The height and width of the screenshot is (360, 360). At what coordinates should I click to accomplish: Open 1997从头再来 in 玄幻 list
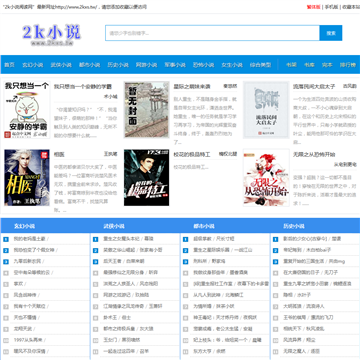[x=28, y=340]
